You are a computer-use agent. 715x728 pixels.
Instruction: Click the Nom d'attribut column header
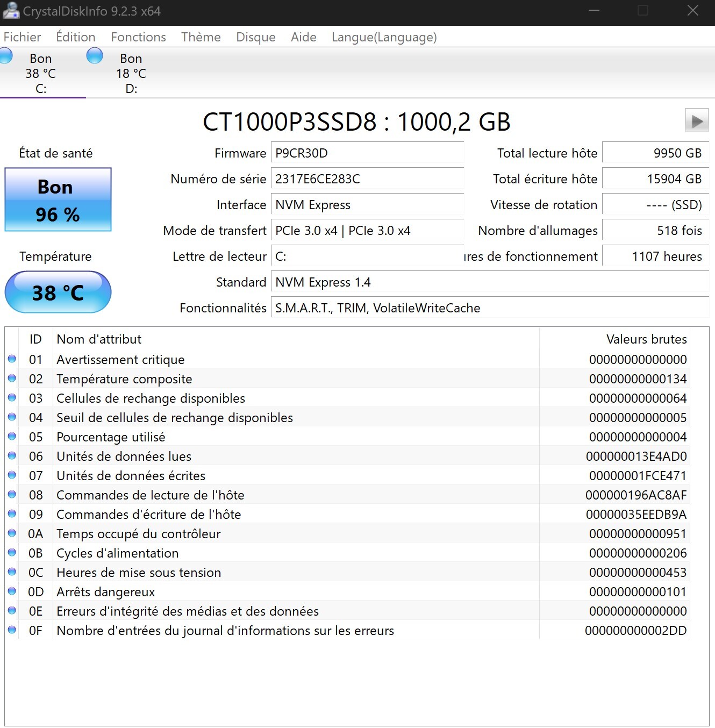pos(296,339)
